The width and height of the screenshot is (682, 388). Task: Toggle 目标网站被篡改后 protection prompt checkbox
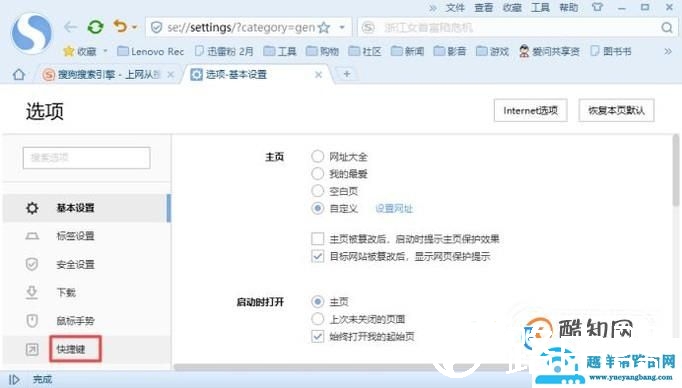coord(318,256)
